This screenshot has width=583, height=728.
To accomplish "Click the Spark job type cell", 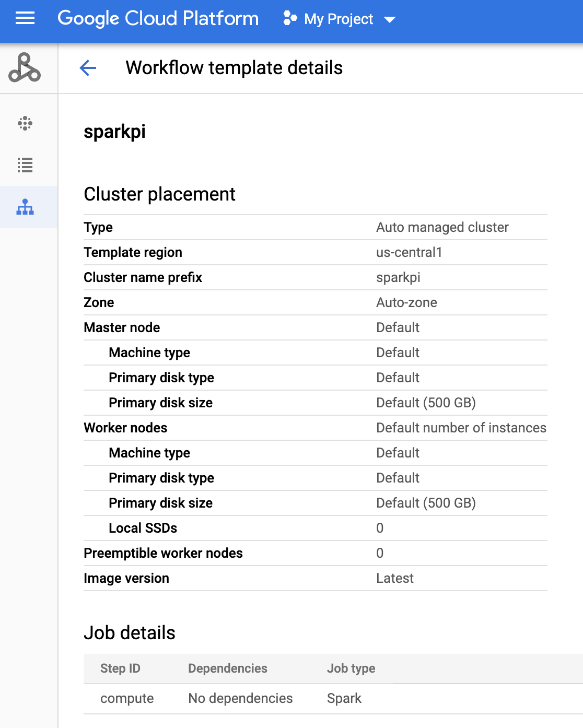I will pyautogui.click(x=344, y=699).
